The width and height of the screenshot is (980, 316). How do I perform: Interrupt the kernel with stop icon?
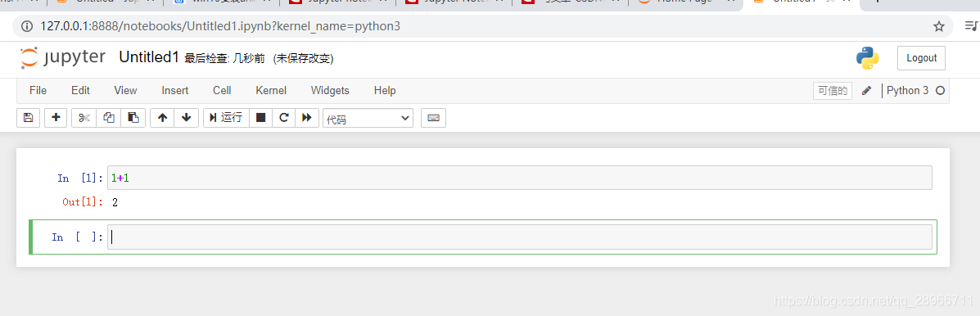tap(260, 117)
